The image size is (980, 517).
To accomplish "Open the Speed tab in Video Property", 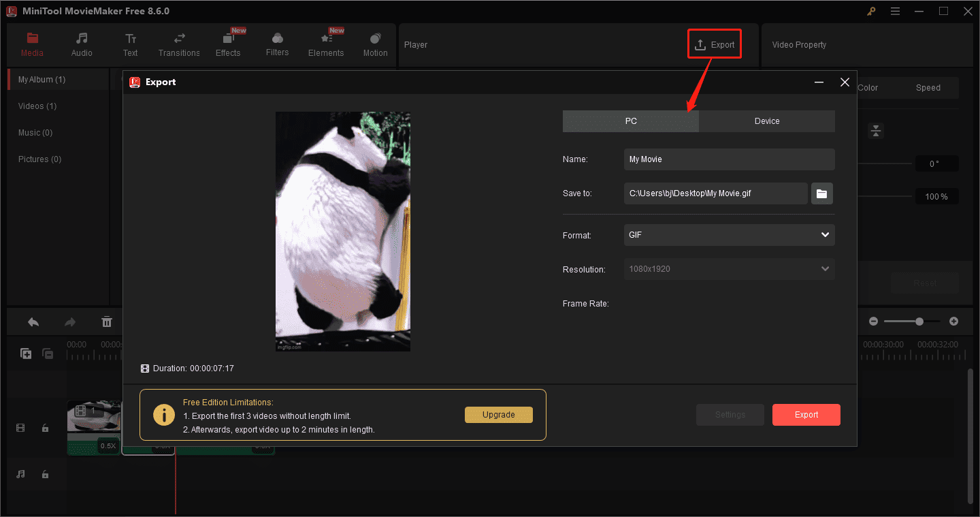I will point(928,88).
